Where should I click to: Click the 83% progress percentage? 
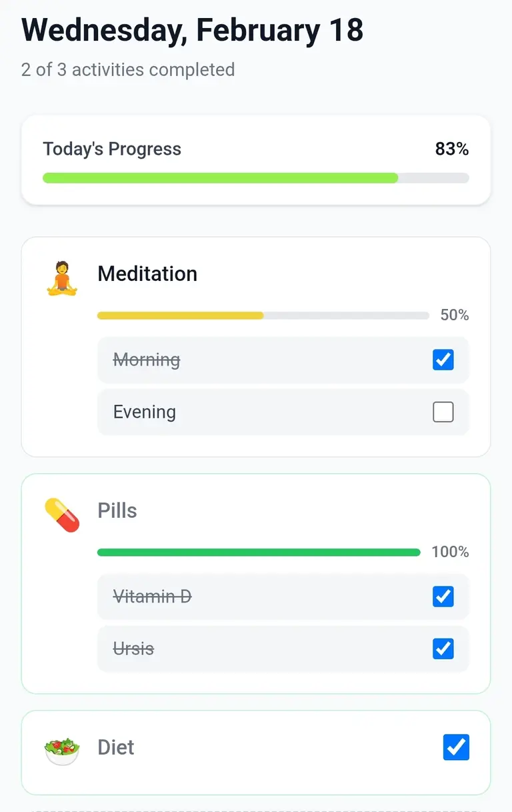pos(452,149)
